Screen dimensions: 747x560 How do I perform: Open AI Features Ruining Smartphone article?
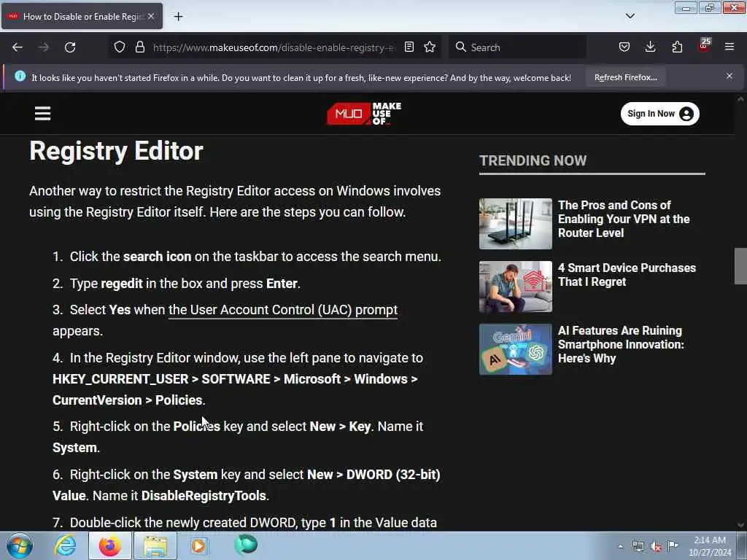point(621,344)
